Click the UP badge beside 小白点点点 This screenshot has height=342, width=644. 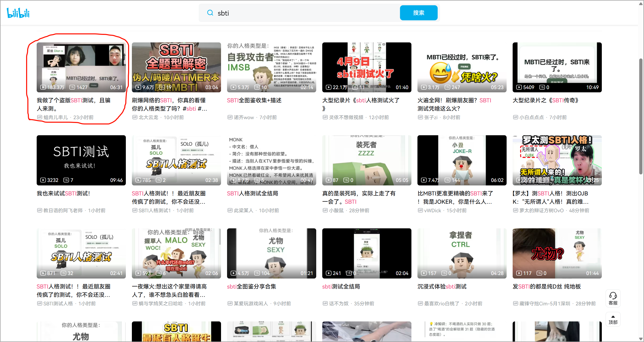(x=515, y=117)
